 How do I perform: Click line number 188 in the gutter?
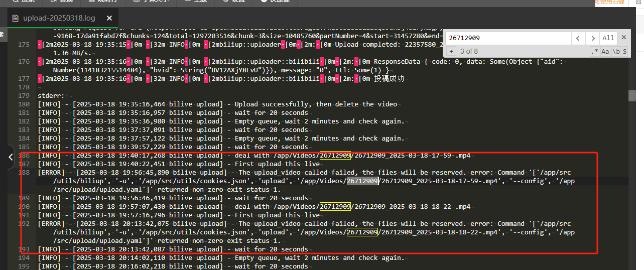coord(23,172)
